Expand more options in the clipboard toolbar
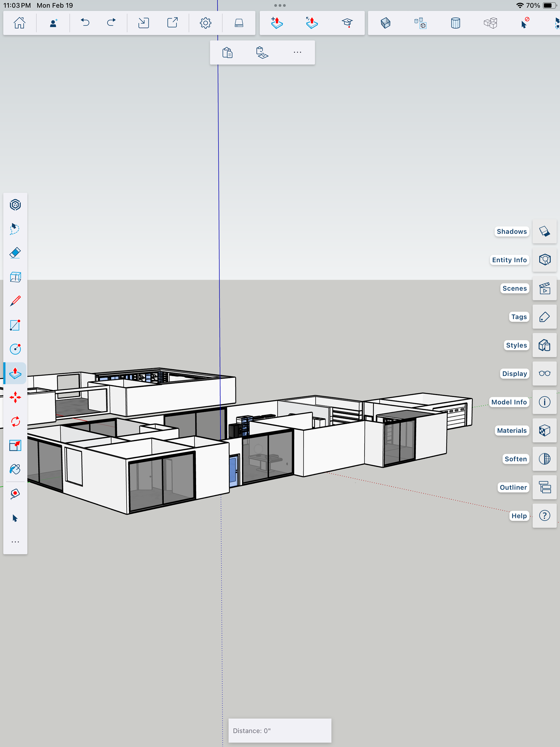The width and height of the screenshot is (560, 747). click(297, 52)
